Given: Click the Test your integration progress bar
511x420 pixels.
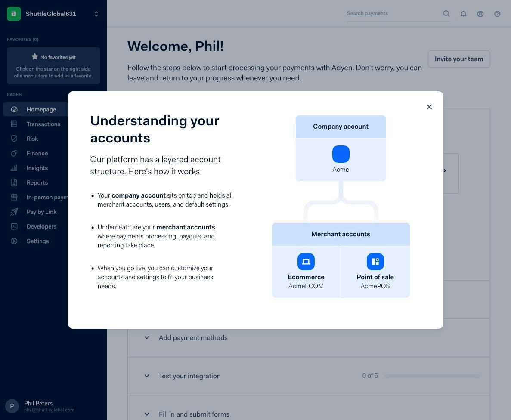Looking at the screenshot, I should pos(432,376).
